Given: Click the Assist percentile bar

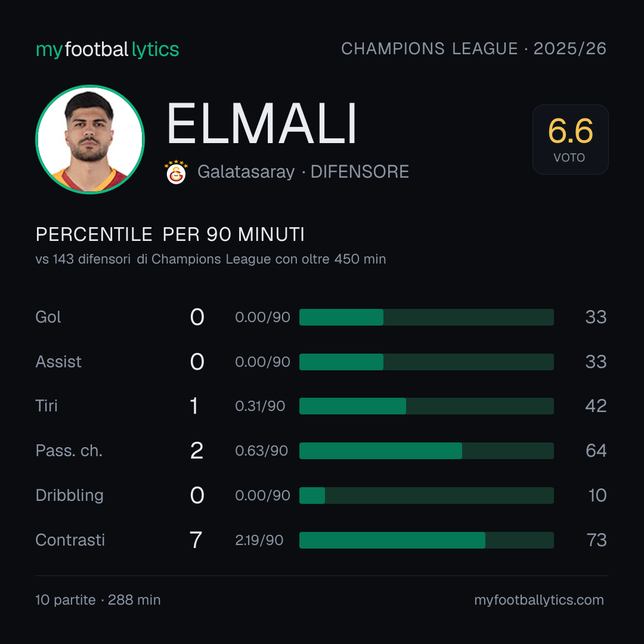Looking at the screenshot, I should tap(426, 362).
